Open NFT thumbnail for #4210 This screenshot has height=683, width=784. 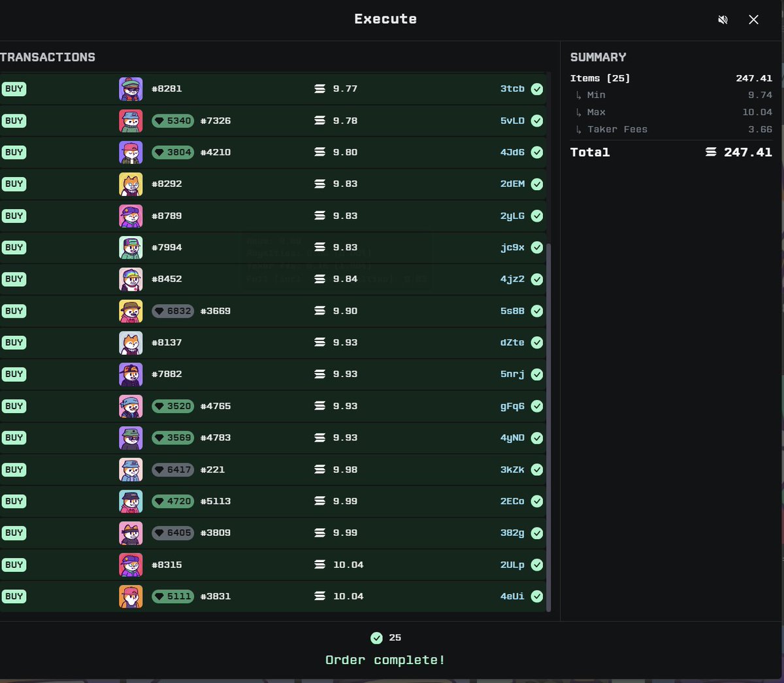(131, 152)
